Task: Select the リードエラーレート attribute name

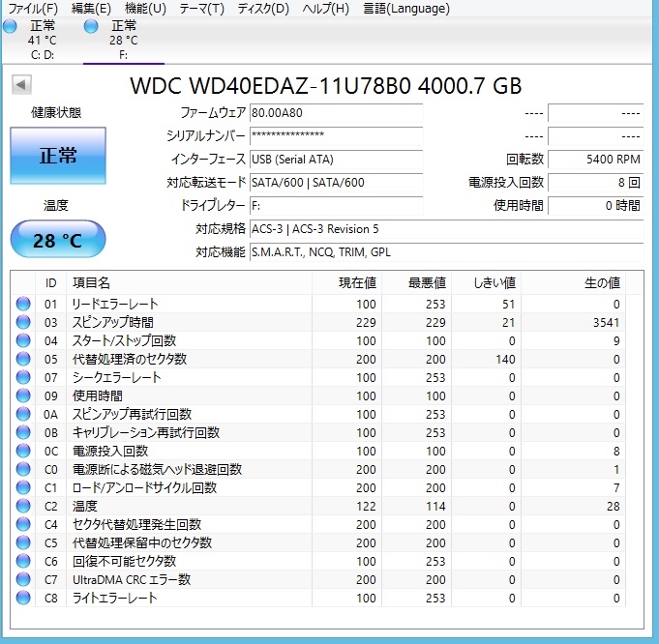Action: (x=115, y=304)
